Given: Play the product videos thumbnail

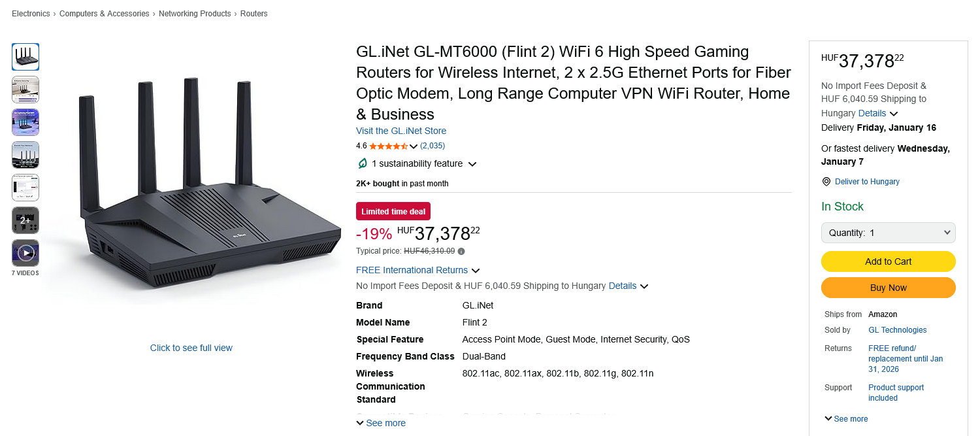Looking at the screenshot, I should click(x=25, y=253).
